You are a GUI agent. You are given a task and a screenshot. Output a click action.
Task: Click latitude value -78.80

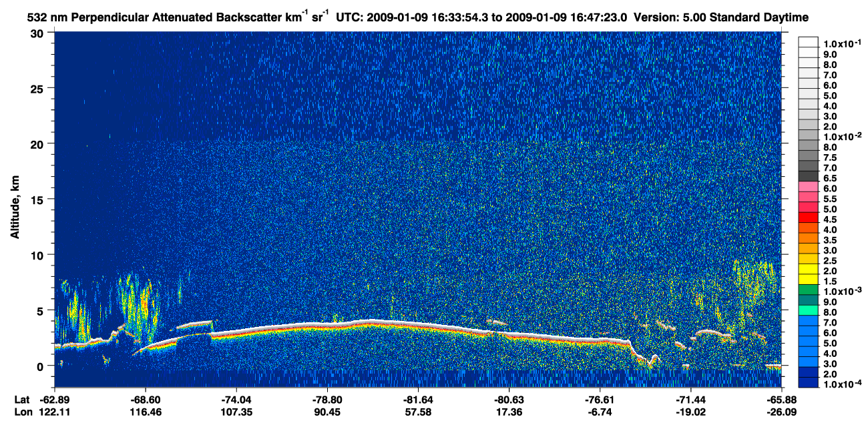point(327,399)
